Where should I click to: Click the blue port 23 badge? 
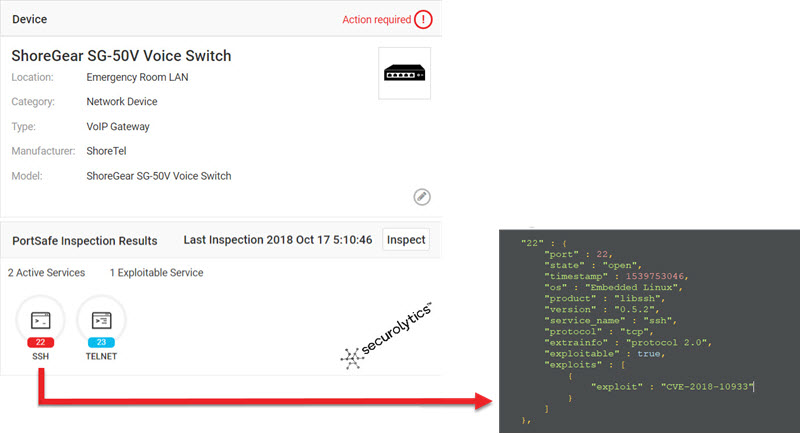pos(101,343)
